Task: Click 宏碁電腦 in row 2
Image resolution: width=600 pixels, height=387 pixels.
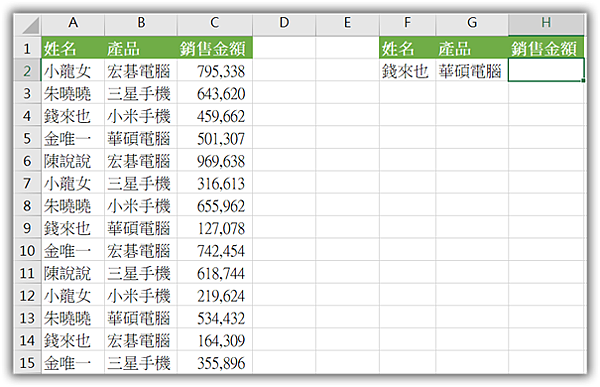Action: [x=139, y=71]
